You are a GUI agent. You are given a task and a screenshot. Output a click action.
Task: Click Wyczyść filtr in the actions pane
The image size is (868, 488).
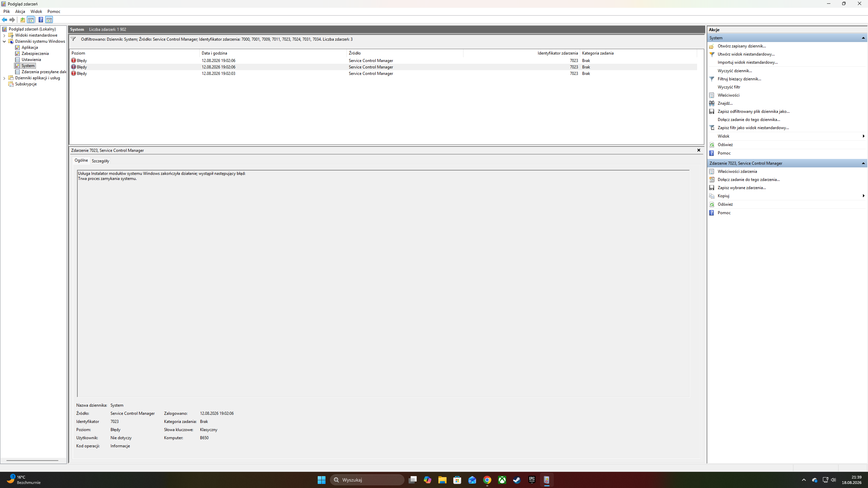point(729,87)
